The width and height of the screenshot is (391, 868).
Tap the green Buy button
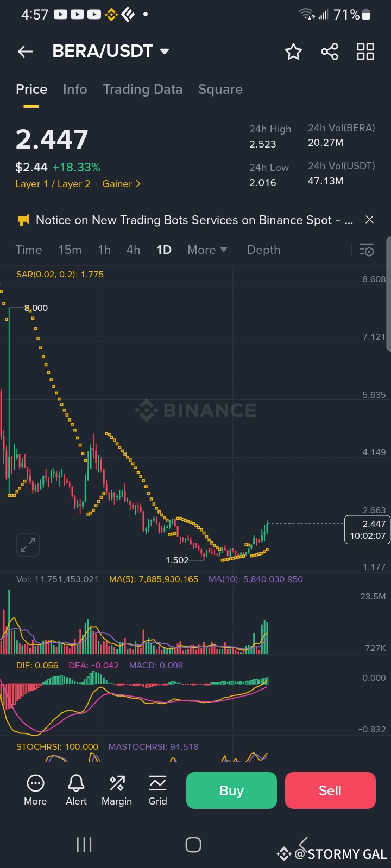(231, 790)
